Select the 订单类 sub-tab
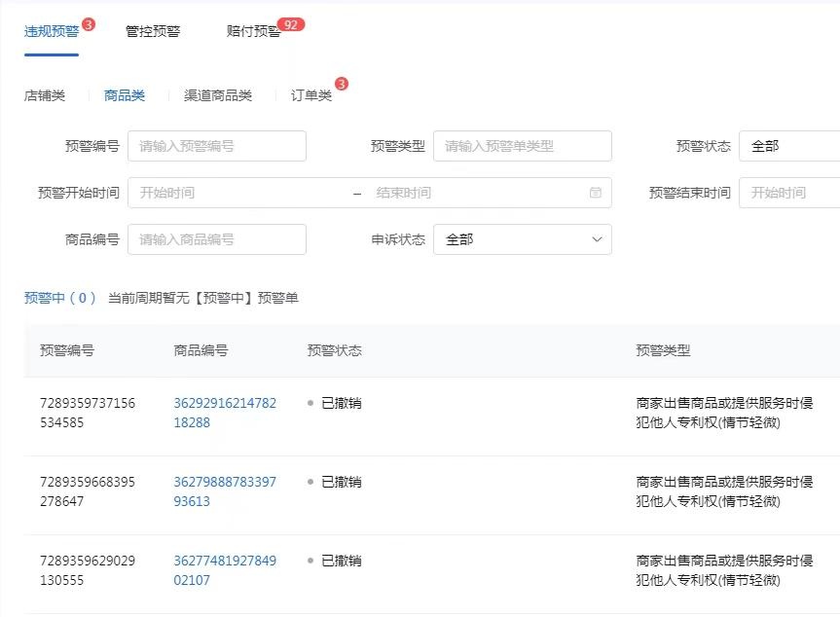This screenshot has height=617, width=840. tap(311, 96)
